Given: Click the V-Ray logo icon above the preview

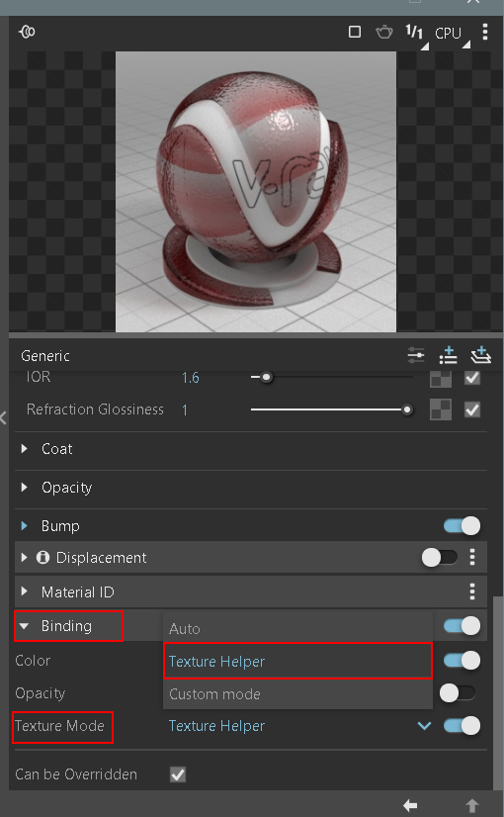Looking at the screenshot, I should point(27,33).
